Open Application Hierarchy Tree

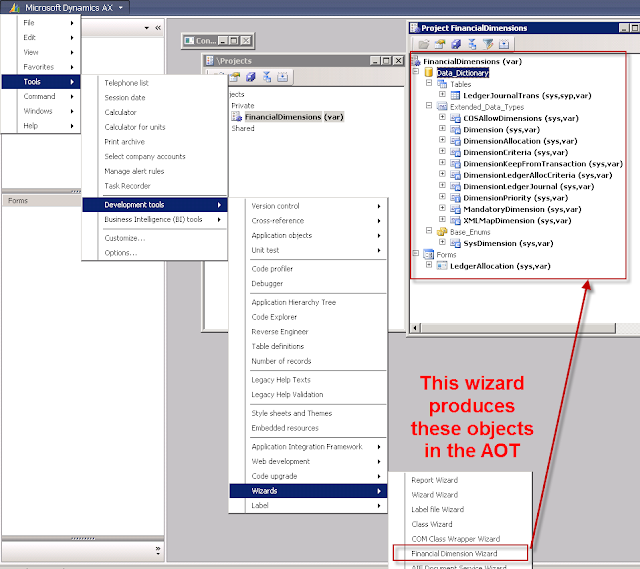(x=308, y=302)
